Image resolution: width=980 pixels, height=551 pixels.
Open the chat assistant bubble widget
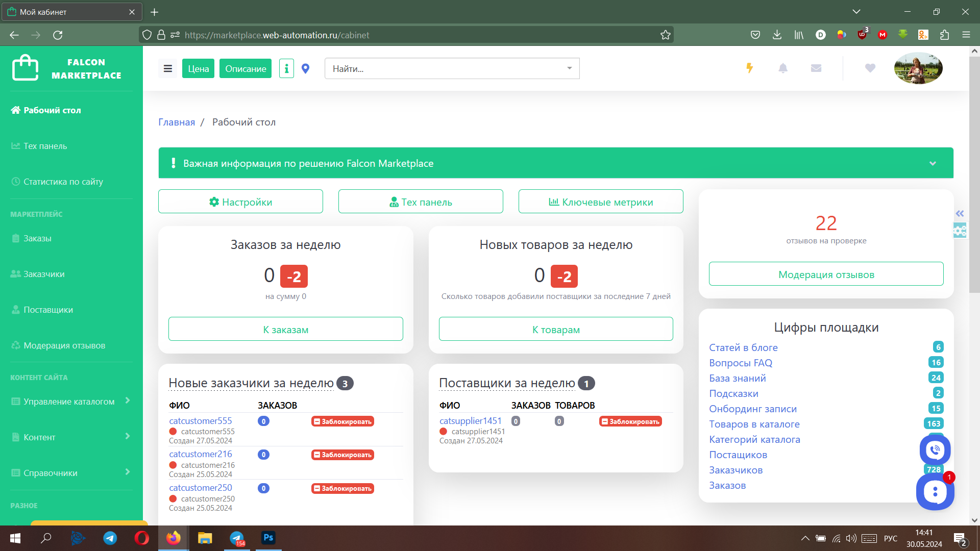(x=935, y=492)
